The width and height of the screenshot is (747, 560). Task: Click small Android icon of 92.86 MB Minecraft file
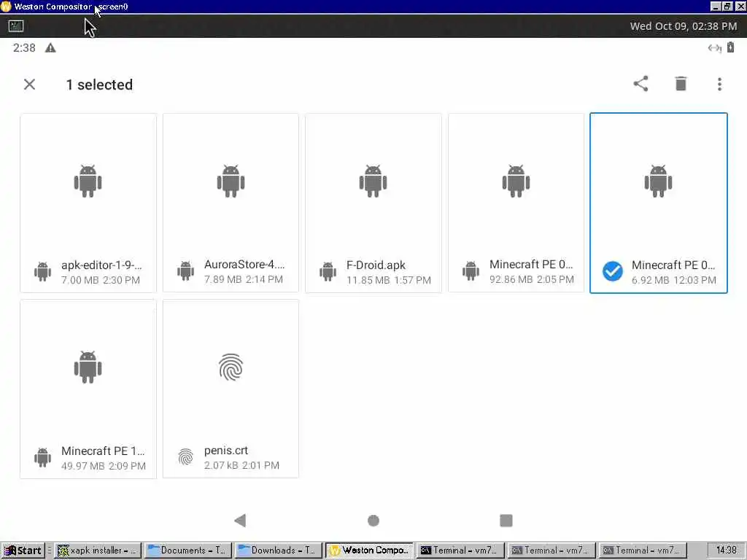[471, 271]
